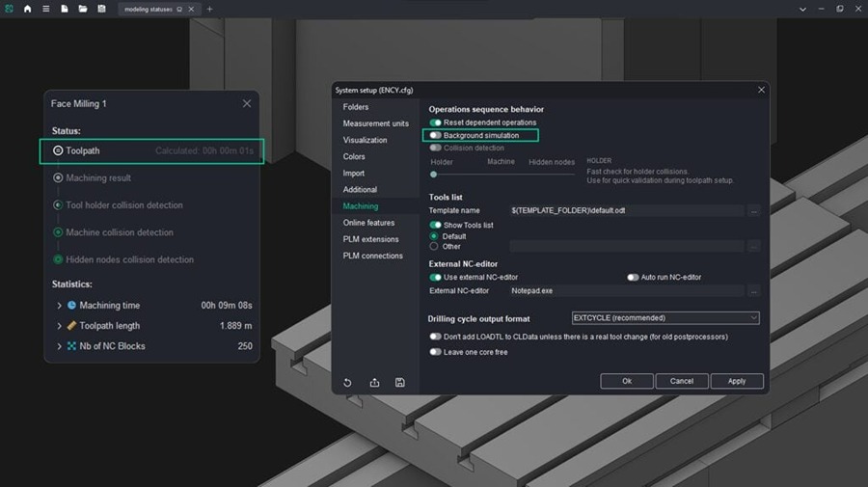Open the PLM extensions section

[x=370, y=239]
